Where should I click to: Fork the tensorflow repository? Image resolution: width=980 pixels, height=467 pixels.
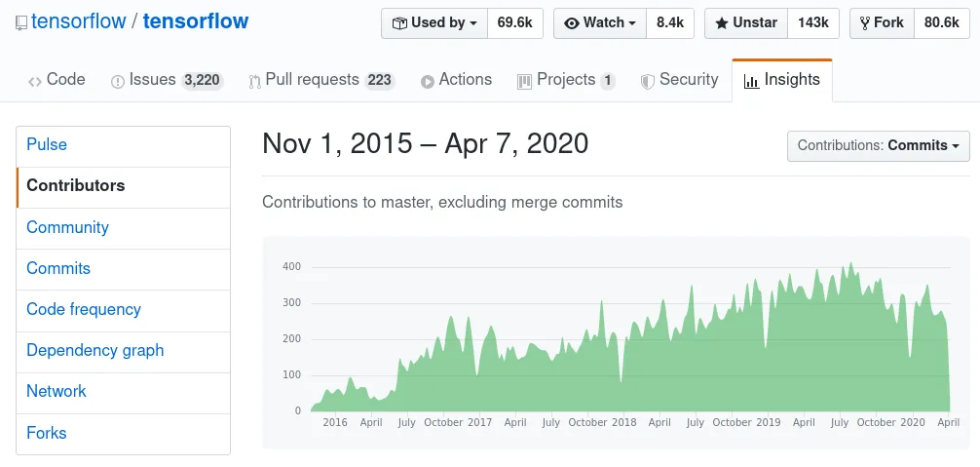(x=882, y=22)
